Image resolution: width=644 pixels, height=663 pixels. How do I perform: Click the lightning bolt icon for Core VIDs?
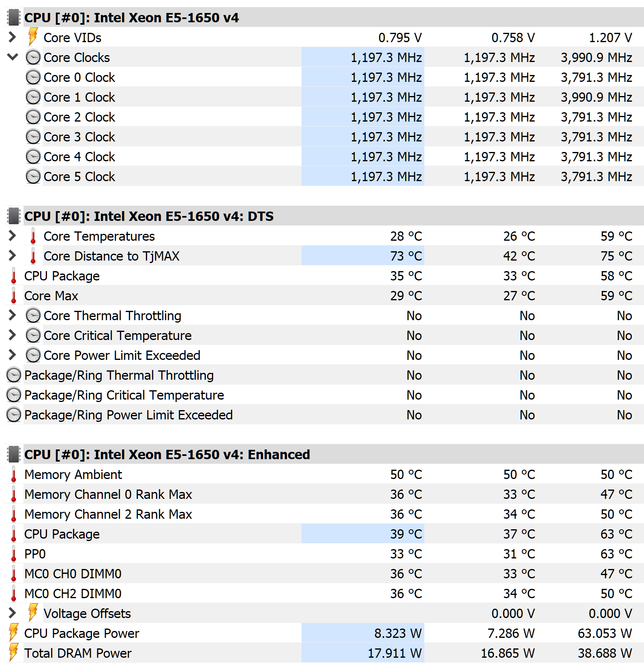[33, 37]
